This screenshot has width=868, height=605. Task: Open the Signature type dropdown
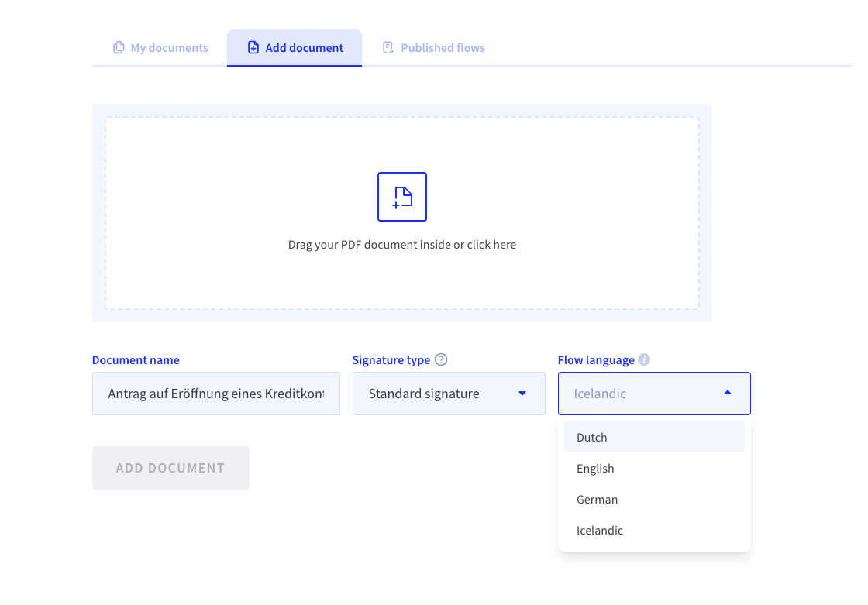449,394
